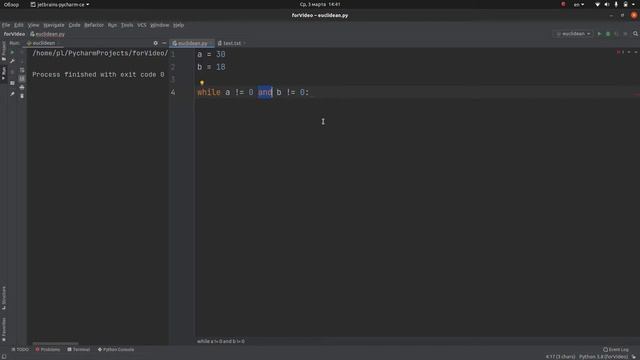
Task: Click forVideo project breadcrumb
Action: (x=14, y=34)
